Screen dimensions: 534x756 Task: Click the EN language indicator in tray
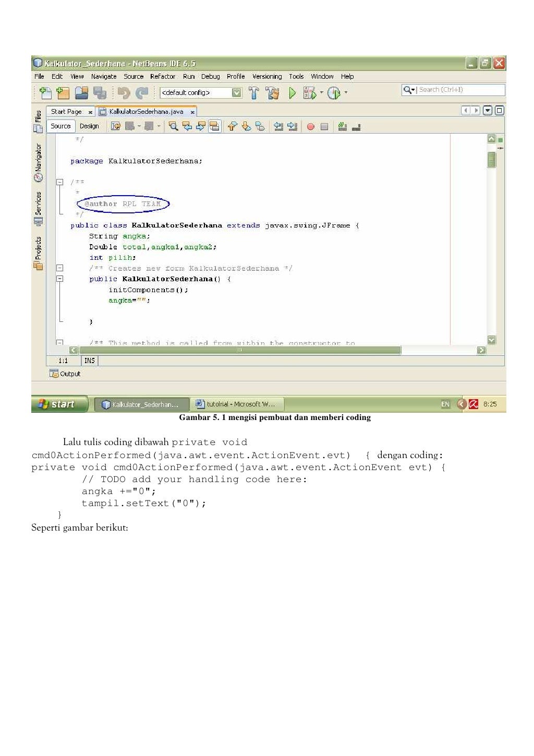point(445,404)
